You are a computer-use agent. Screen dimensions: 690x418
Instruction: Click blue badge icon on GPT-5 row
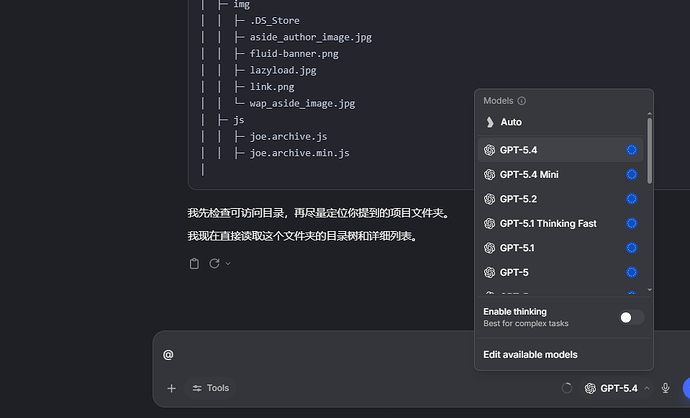631,272
